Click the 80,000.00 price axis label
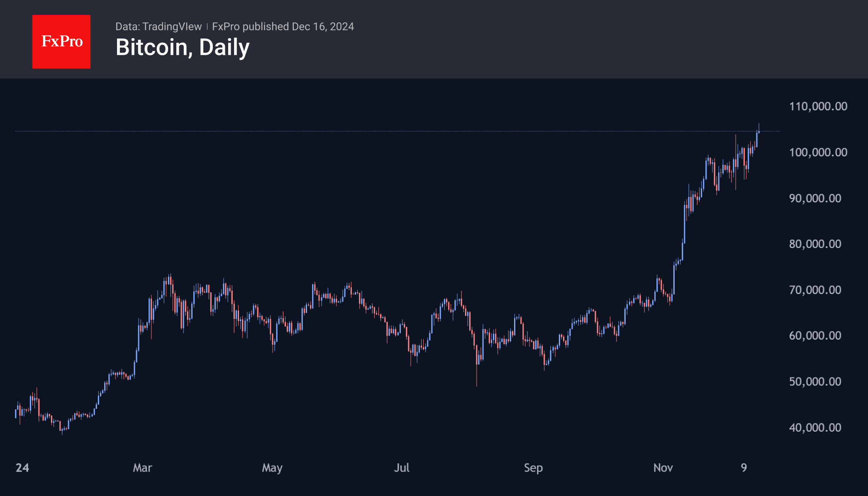The image size is (868, 496). click(815, 244)
